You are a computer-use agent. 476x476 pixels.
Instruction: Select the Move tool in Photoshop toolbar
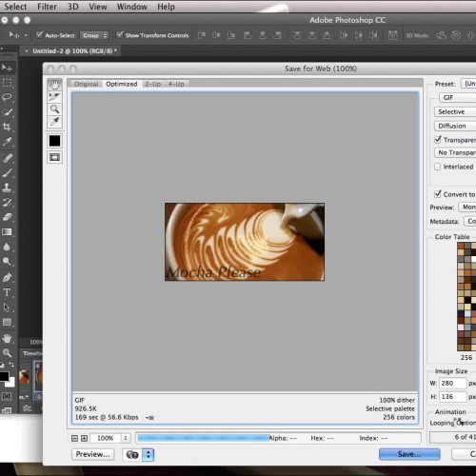(x=7, y=68)
